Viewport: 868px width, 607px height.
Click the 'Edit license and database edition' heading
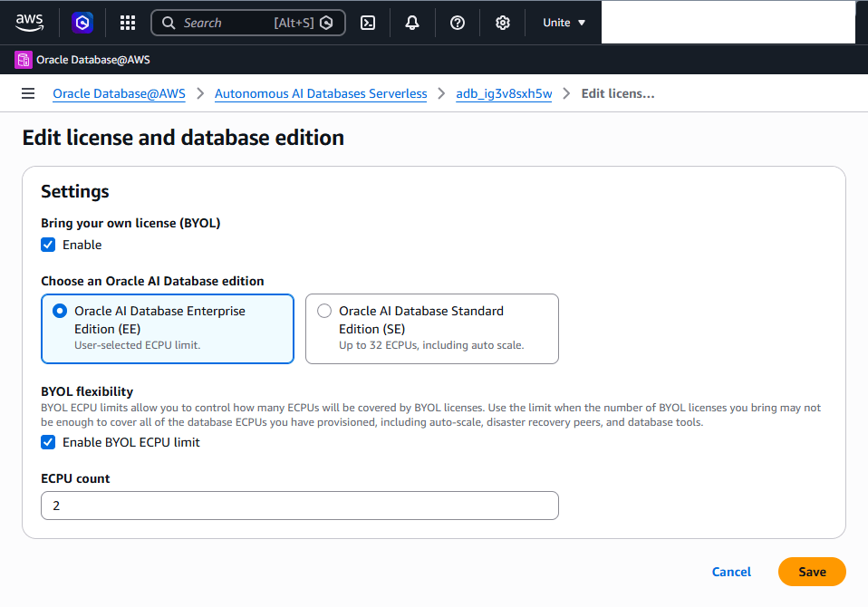[183, 137]
